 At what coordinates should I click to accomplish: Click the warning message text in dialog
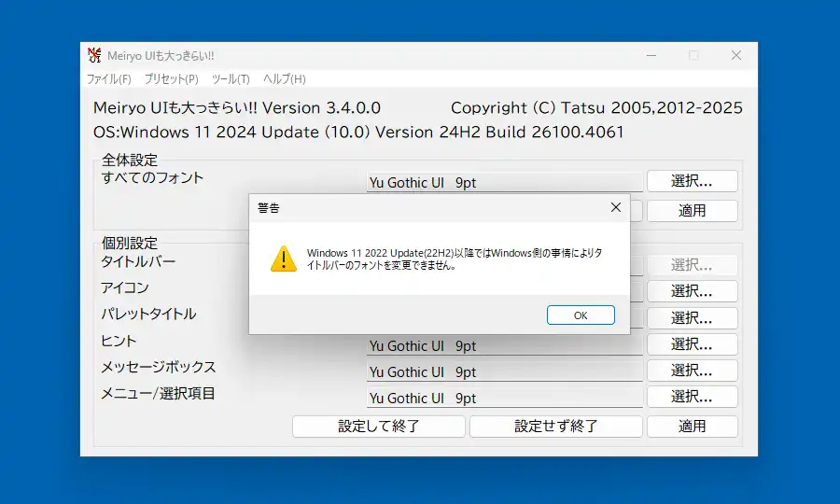click(455, 259)
